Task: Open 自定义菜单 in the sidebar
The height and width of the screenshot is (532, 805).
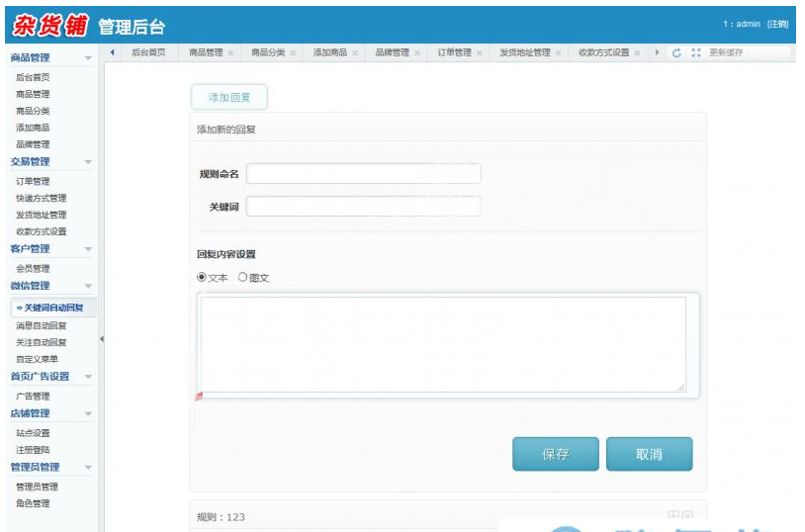Action: [37, 359]
